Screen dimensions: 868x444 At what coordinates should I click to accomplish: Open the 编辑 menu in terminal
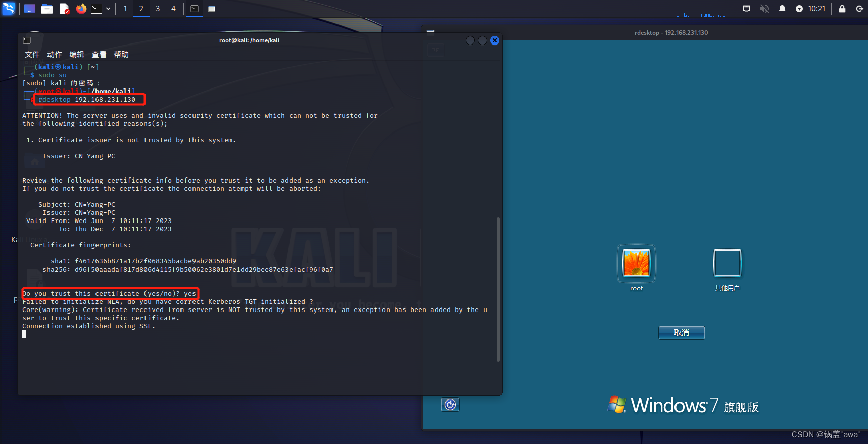[77, 54]
